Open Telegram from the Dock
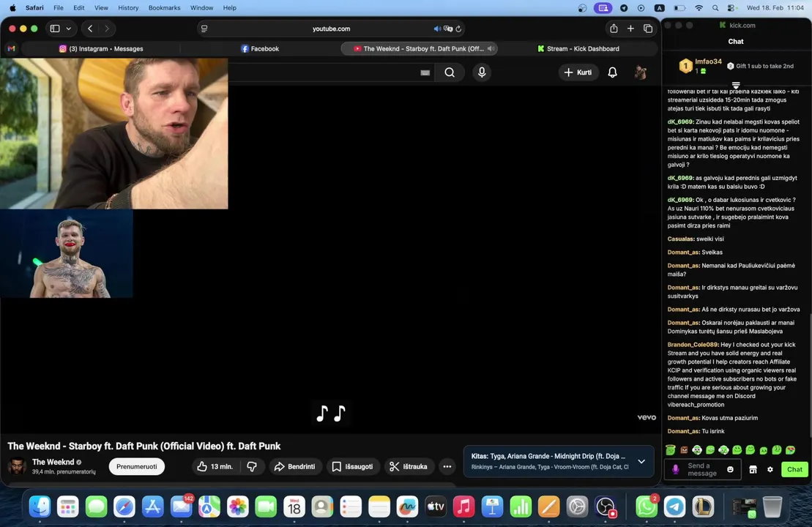The width and height of the screenshot is (812, 527). [674, 507]
